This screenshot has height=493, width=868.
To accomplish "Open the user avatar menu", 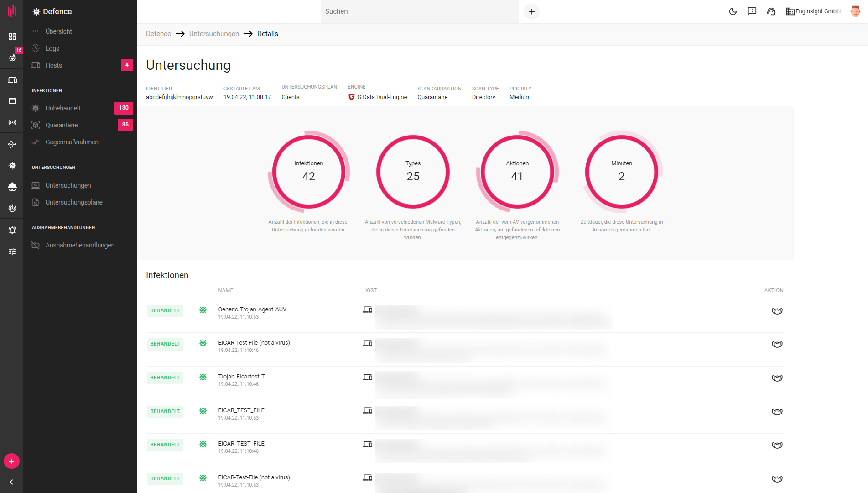I will point(855,11).
